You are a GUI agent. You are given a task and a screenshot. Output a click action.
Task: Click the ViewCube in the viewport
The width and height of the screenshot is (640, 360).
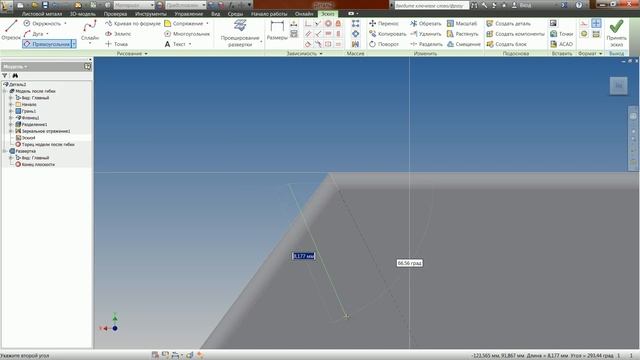click(x=618, y=86)
